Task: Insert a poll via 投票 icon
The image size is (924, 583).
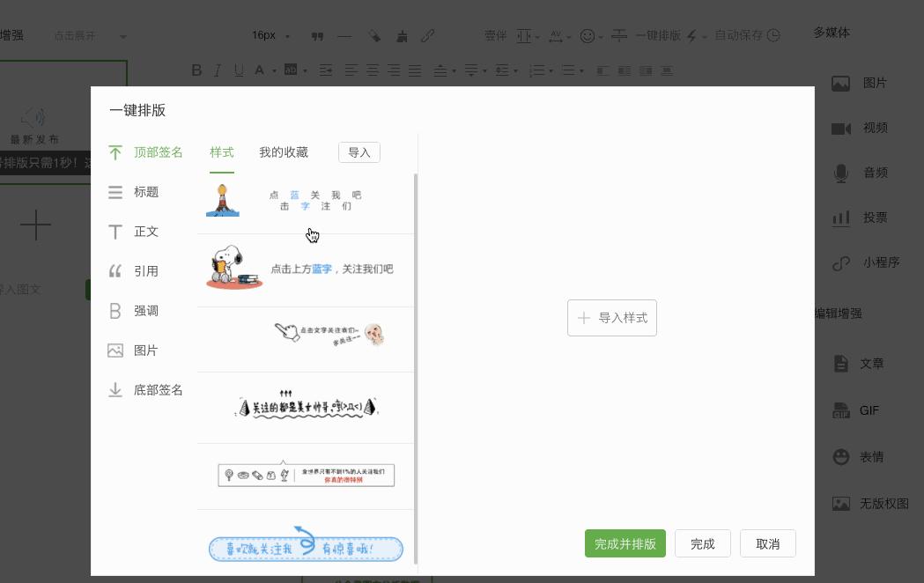Action: [x=841, y=218]
